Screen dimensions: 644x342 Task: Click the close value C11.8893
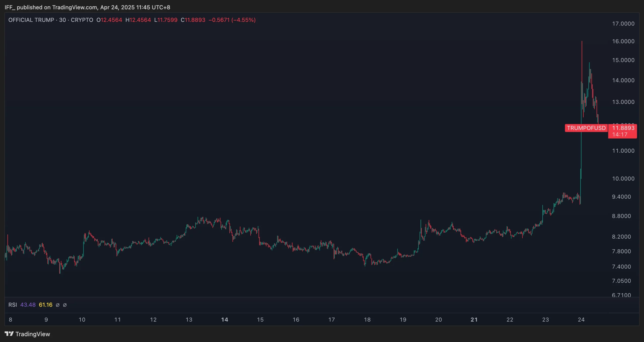[x=193, y=20]
